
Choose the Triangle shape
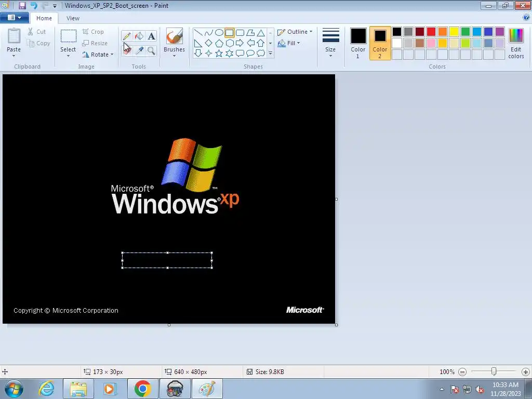261,33
